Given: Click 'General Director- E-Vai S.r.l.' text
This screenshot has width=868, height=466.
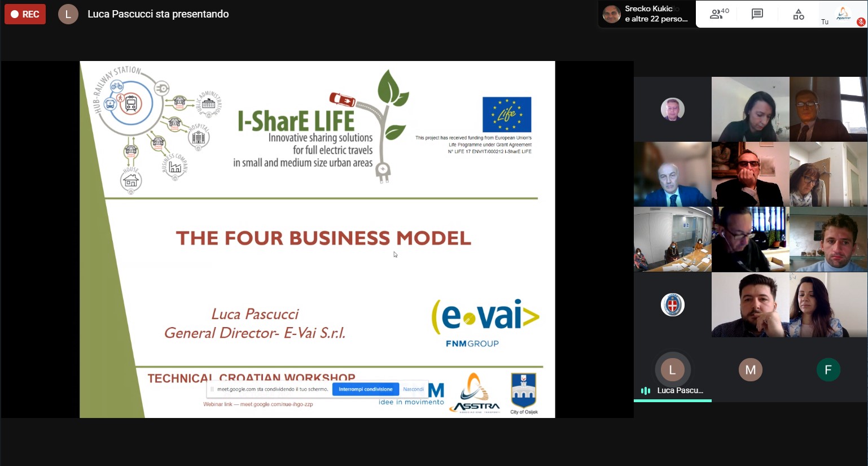Looking at the screenshot, I should point(255,333).
